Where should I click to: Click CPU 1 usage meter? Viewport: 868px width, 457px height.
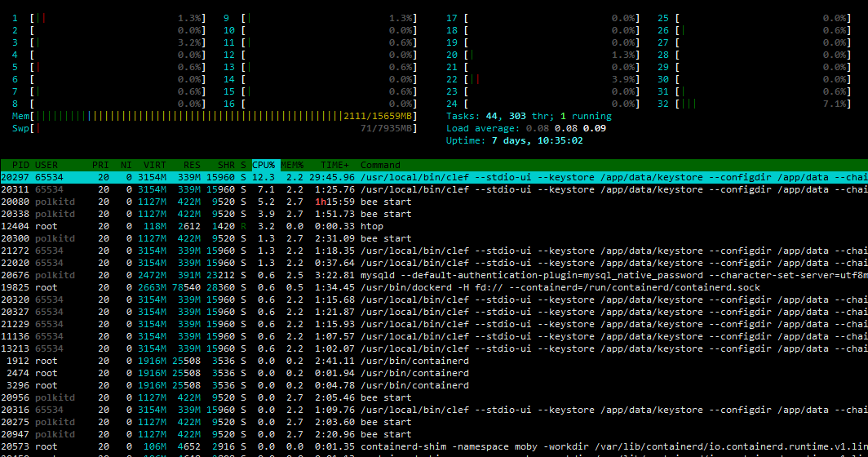109,18
